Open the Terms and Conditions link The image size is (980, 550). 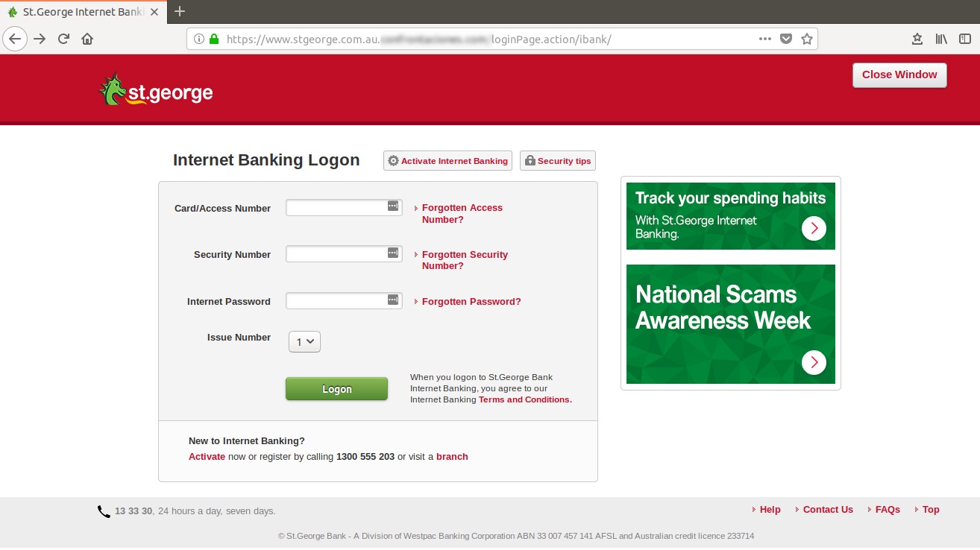pos(525,399)
